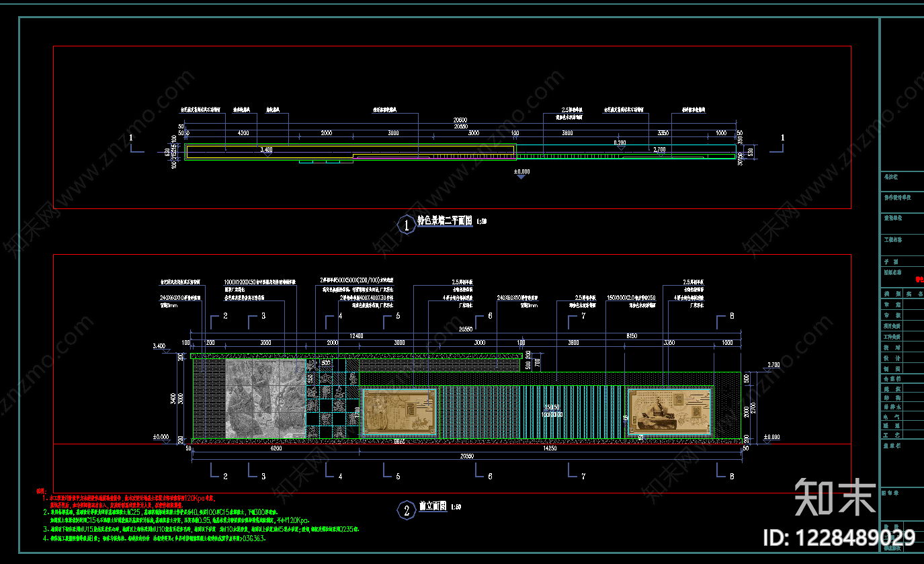Click the circled number 2 elevation title marker
Viewport: 924px width, 564px height.
click(x=406, y=510)
